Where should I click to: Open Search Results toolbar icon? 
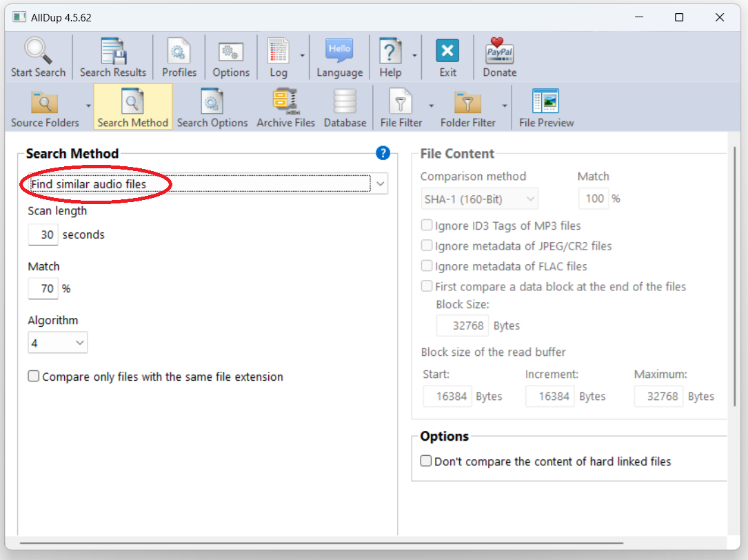113,51
